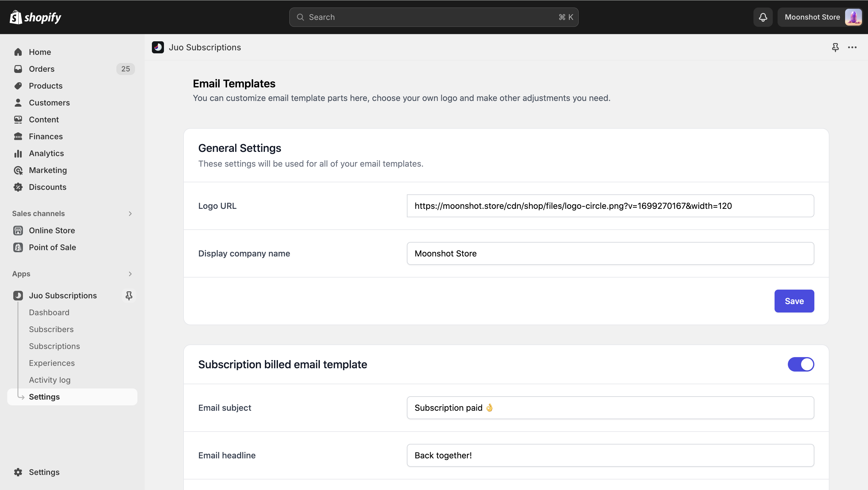
Task: Click the Analytics icon in sidebar
Action: pyautogui.click(x=18, y=153)
